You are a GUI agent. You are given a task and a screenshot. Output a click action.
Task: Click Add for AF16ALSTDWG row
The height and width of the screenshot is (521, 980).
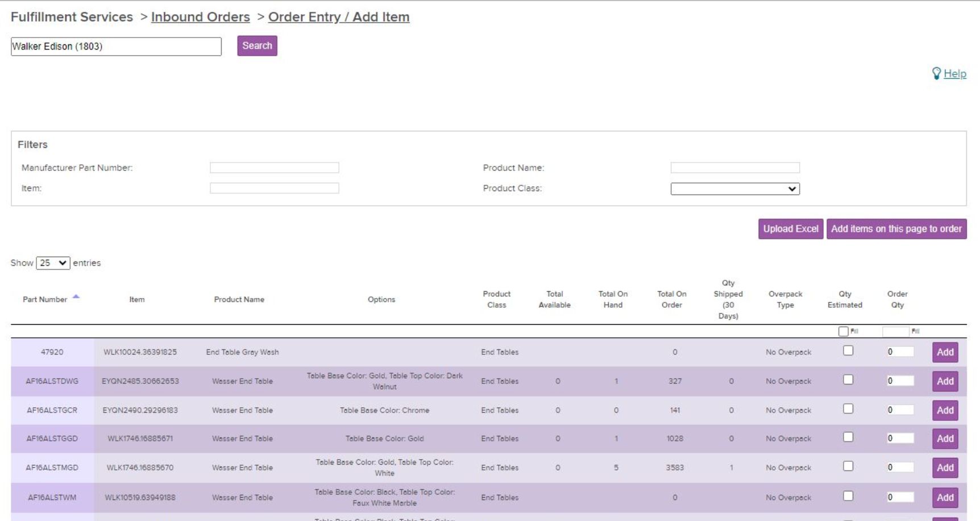(x=945, y=381)
